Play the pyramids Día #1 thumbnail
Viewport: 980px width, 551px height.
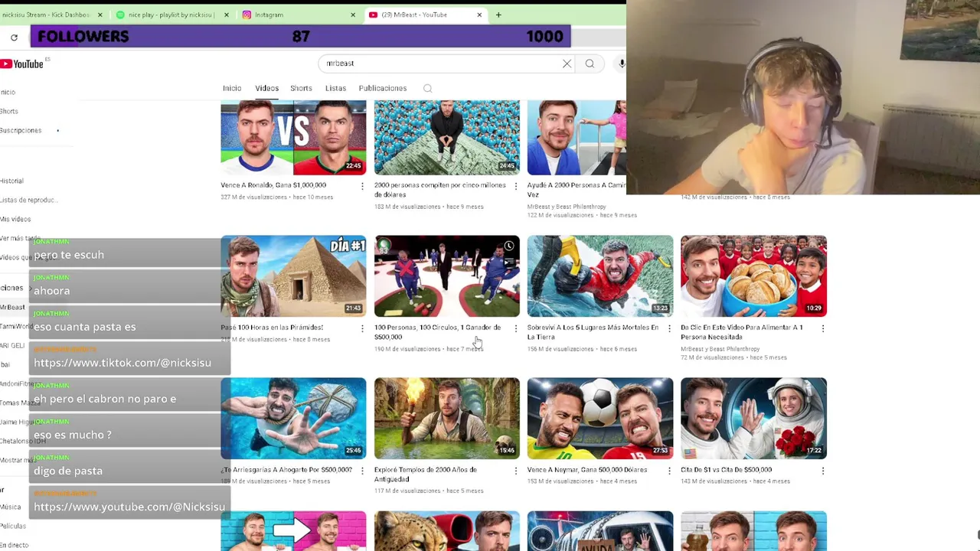293,276
